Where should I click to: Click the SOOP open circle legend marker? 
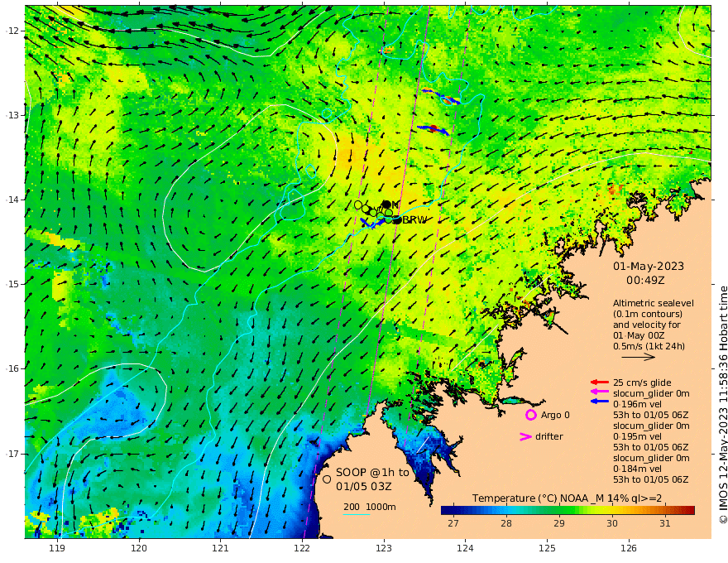[327, 479]
